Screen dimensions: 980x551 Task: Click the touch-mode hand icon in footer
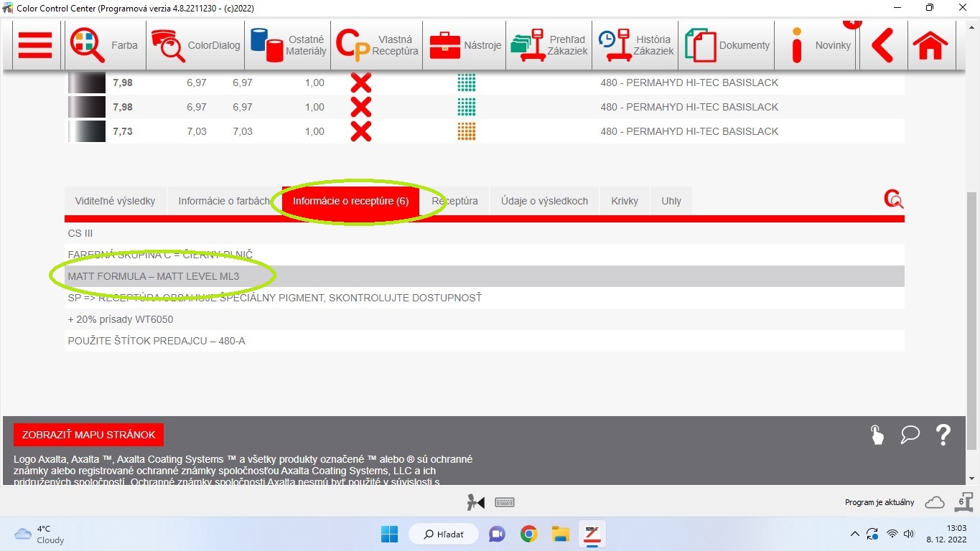[x=877, y=435]
